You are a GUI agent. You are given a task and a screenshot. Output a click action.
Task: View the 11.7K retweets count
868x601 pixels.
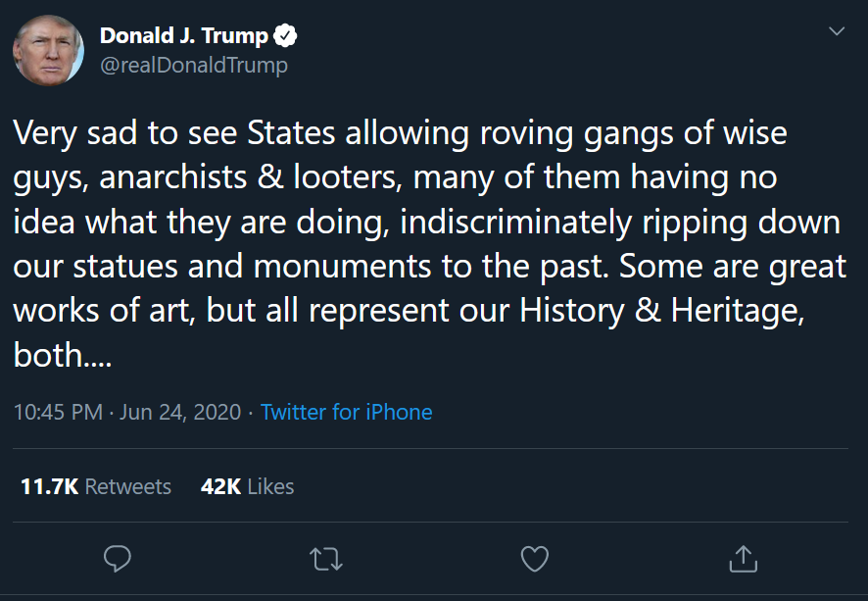point(49,486)
